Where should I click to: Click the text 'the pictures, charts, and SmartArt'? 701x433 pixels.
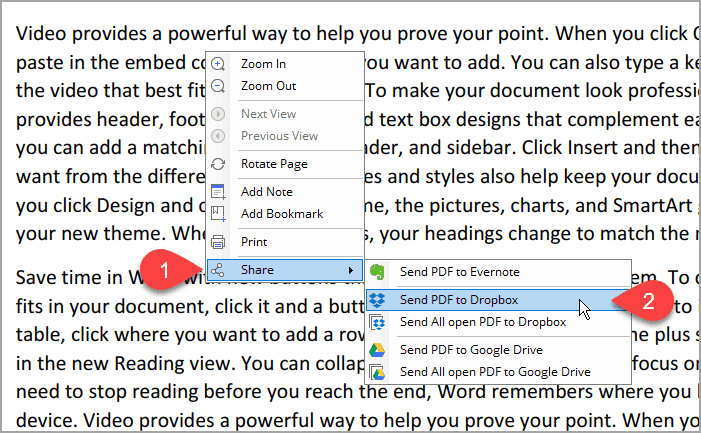click(543, 206)
